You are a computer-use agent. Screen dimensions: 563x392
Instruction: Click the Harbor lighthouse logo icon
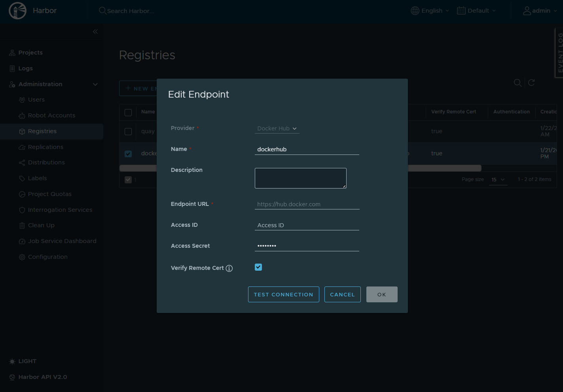point(17,11)
